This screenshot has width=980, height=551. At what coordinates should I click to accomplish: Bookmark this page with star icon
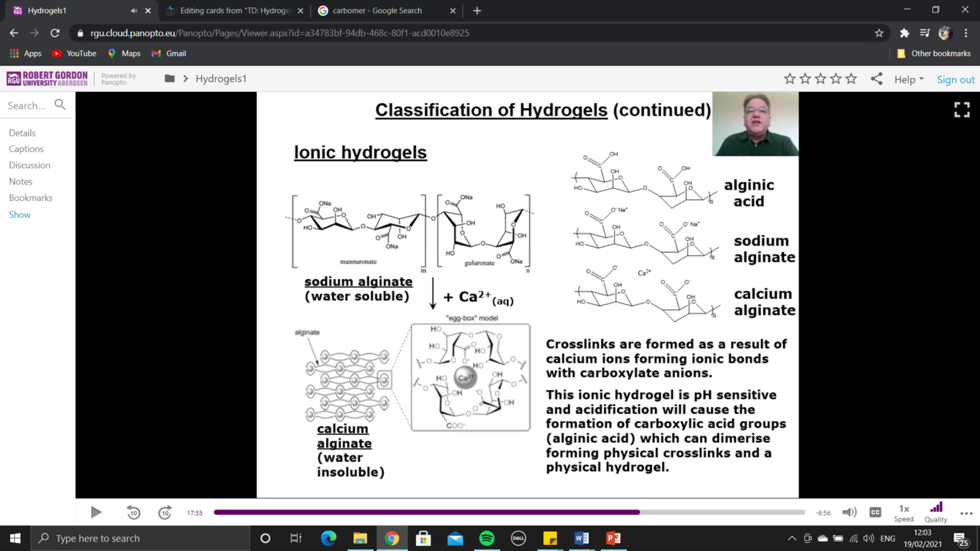click(879, 33)
